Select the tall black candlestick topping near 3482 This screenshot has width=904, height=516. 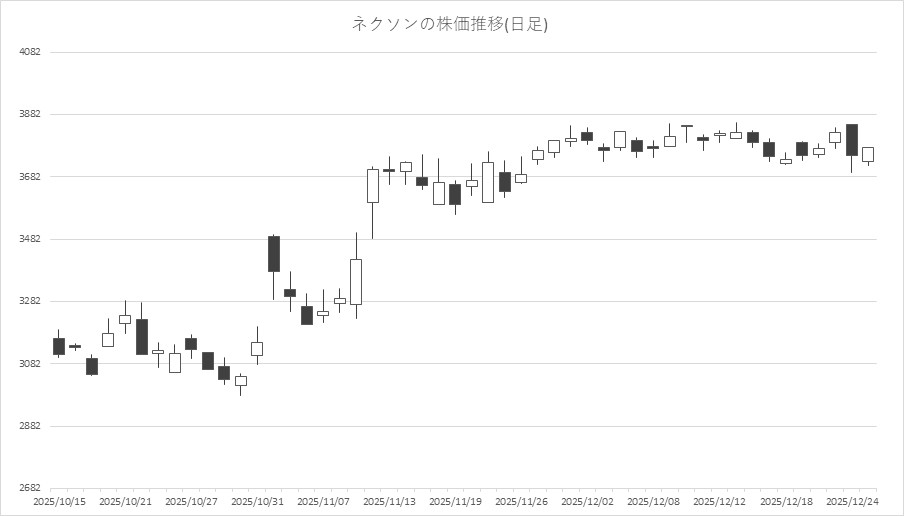274,254
